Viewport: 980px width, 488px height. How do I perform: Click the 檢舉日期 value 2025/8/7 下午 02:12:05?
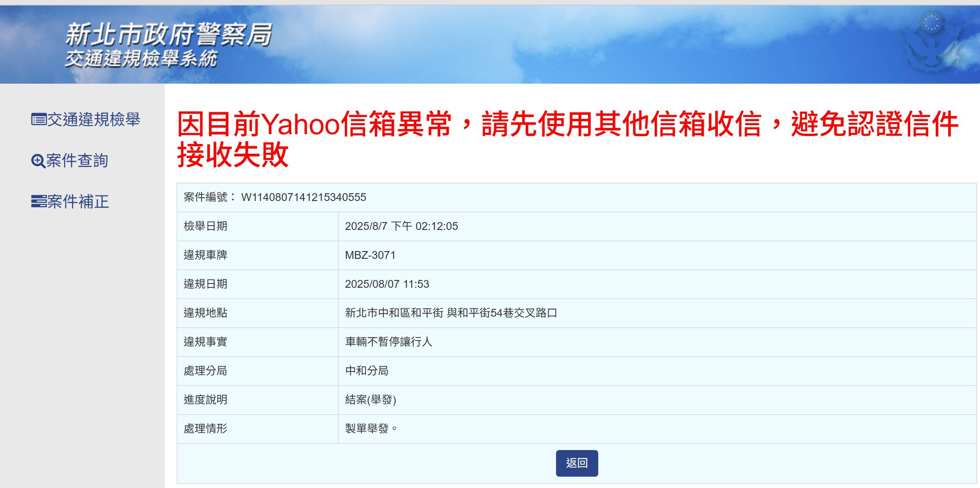click(401, 226)
